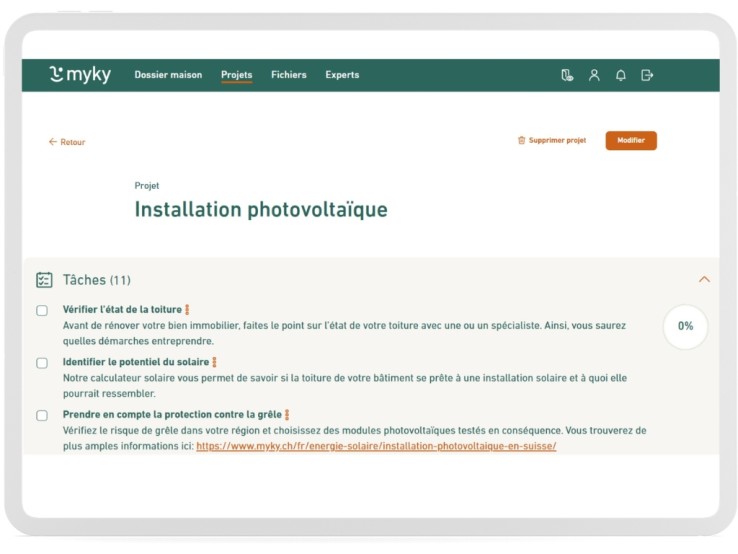Image resolution: width=738 pixels, height=554 pixels.
Task: Open the documents icon in the header
Action: 567,75
